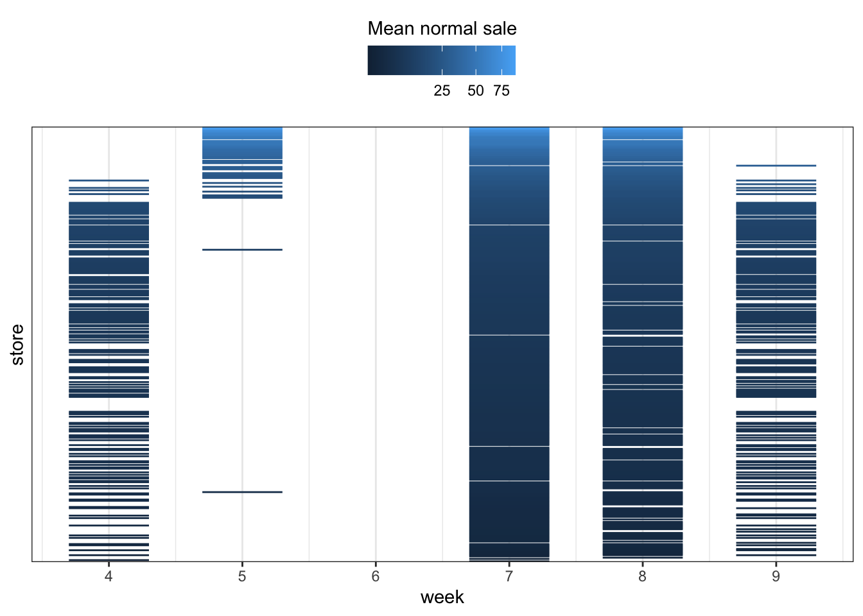Click x-axis tick label 8

(x=642, y=577)
